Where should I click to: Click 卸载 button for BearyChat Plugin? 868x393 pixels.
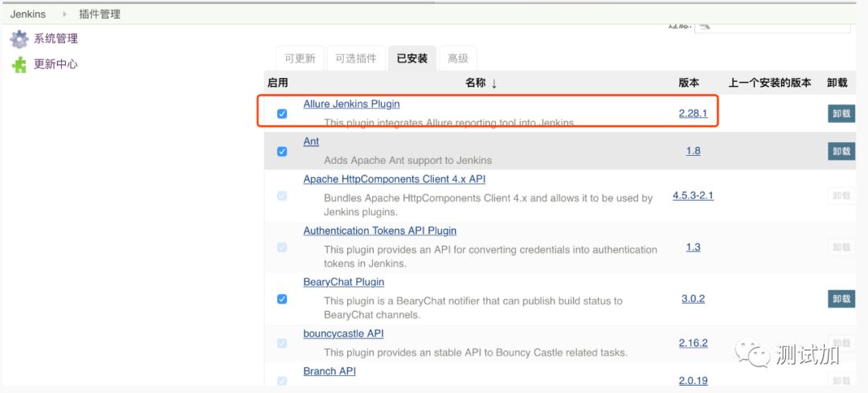click(x=841, y=299)
